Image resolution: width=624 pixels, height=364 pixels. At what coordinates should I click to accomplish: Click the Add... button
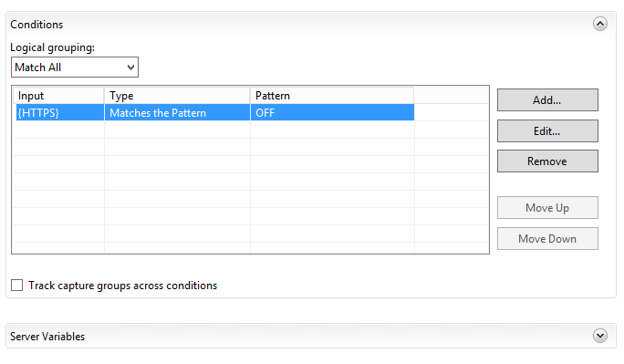click(547, 99)
